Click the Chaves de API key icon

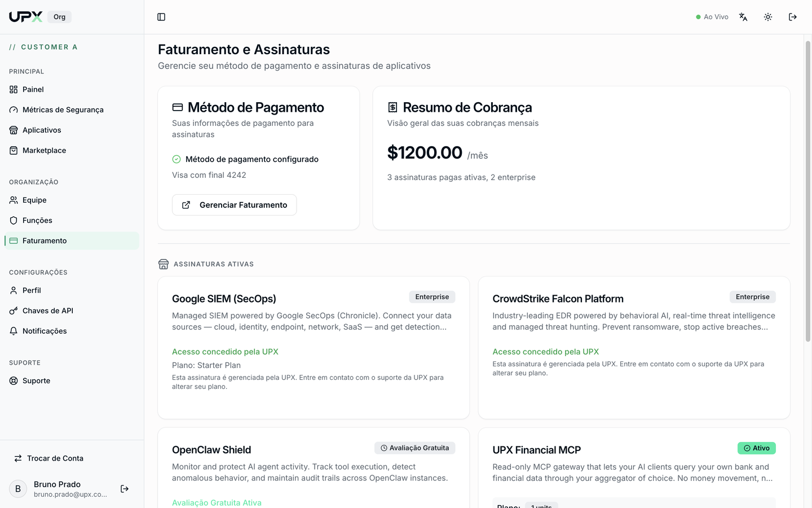pos(14,310)
